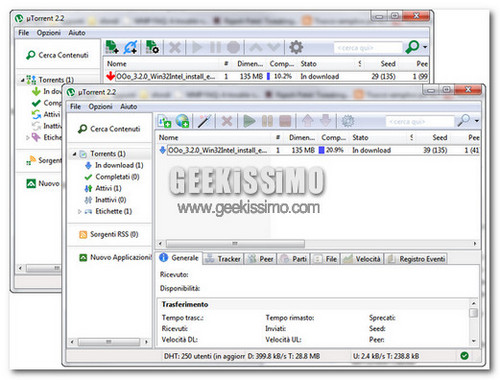Open Opzioni menu in front window

(100, 106)
